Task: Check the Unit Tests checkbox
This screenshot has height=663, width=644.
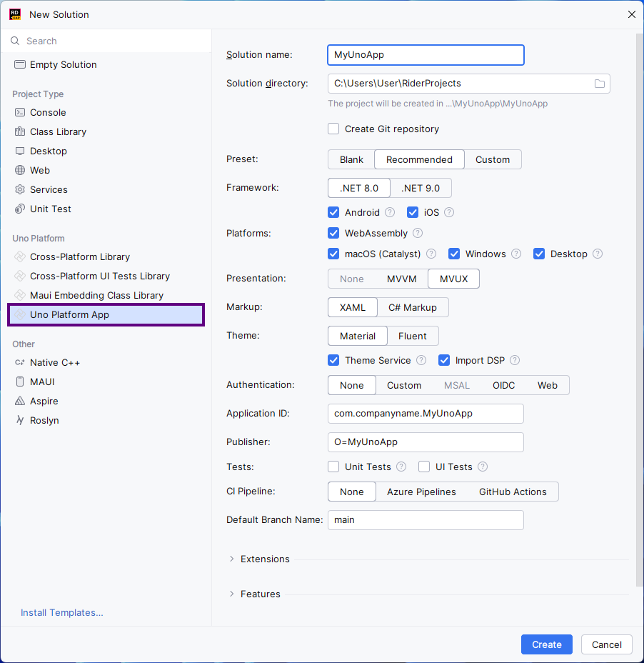Action: point(333,467)
